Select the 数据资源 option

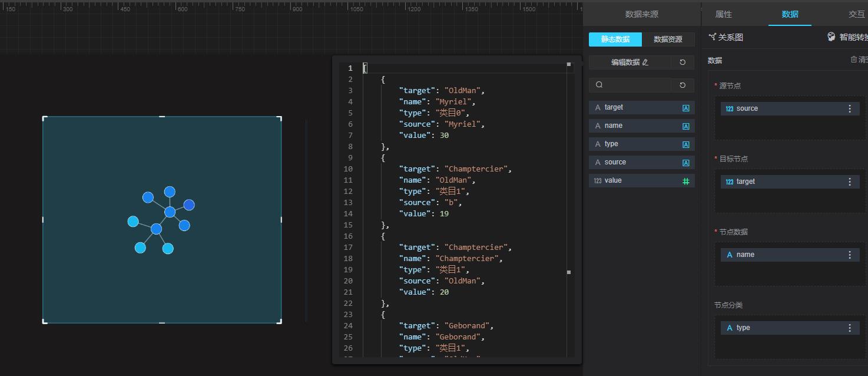point(668,39)
